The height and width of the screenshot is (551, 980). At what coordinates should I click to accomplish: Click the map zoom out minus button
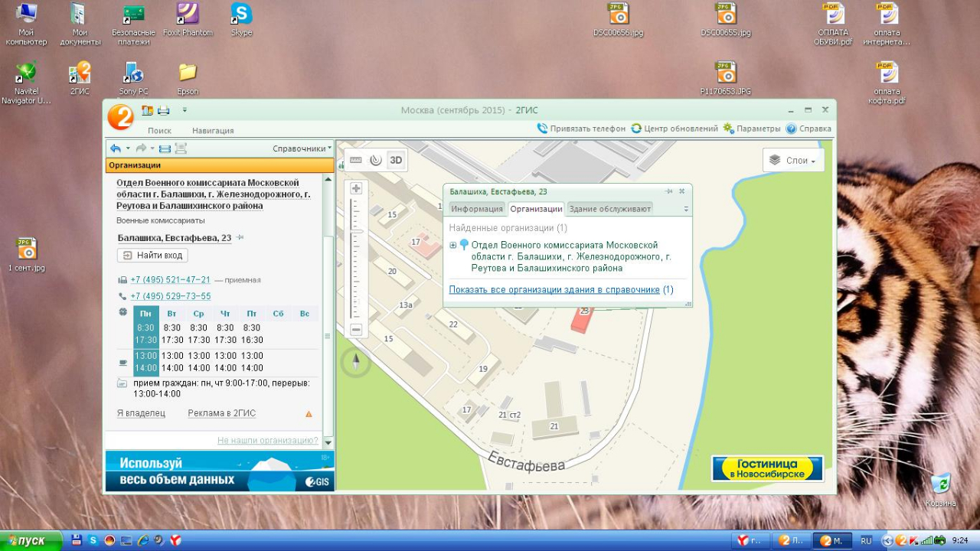356,330
